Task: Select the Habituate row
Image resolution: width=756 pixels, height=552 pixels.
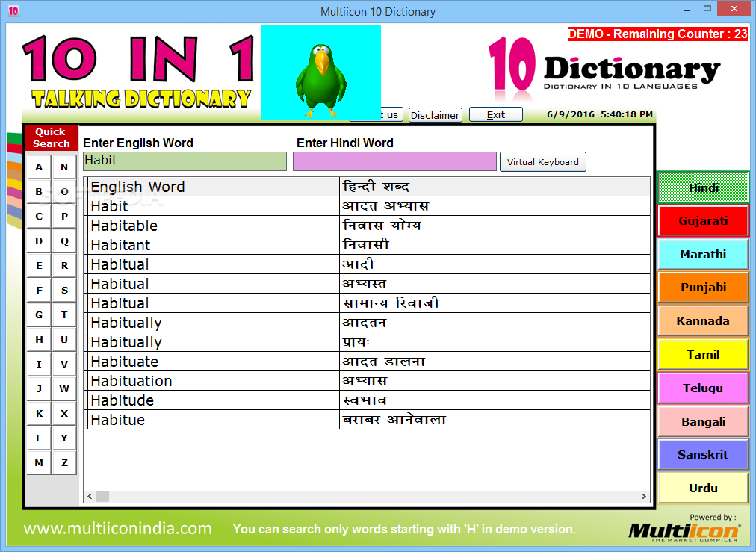Action: click(368, 362)
